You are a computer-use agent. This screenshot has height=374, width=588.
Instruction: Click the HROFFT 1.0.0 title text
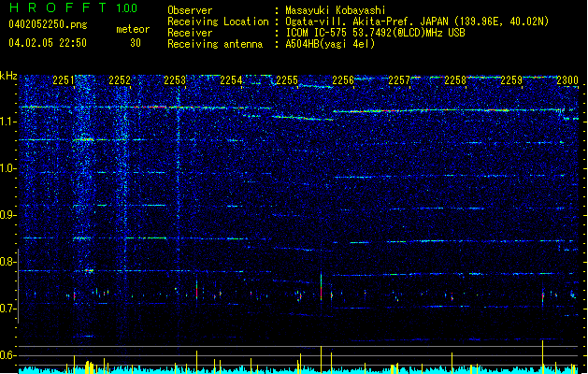(74, 7)
